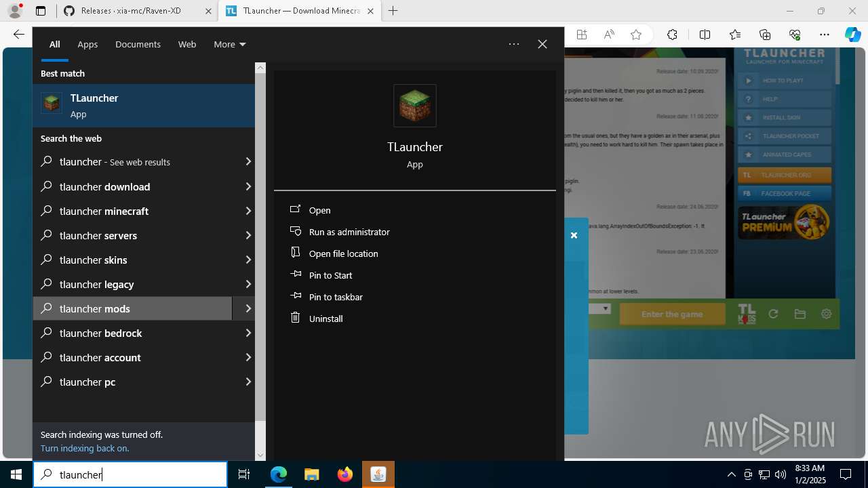
Task: Open TLauncher folder icon
Action: pyautogui.click(x=800, y=314)
